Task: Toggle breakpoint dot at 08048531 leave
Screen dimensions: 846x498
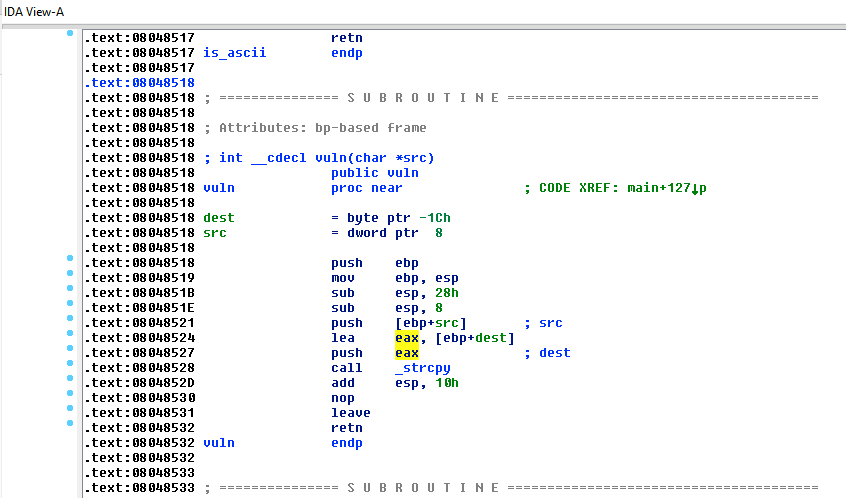Action: 70,408
